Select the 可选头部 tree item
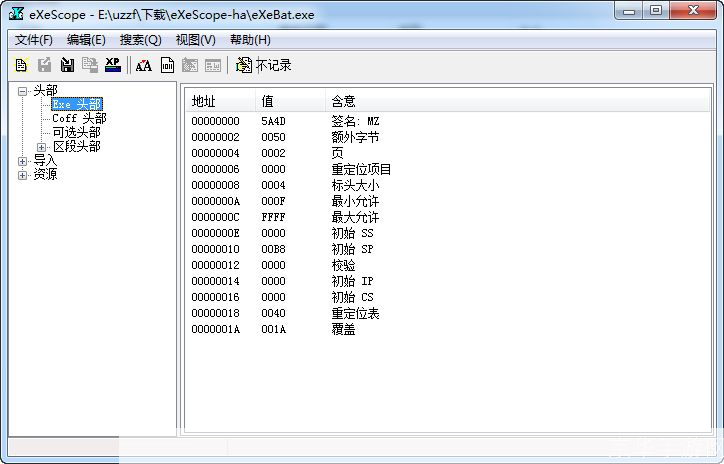724x464 pixels. tap(76, 133)
